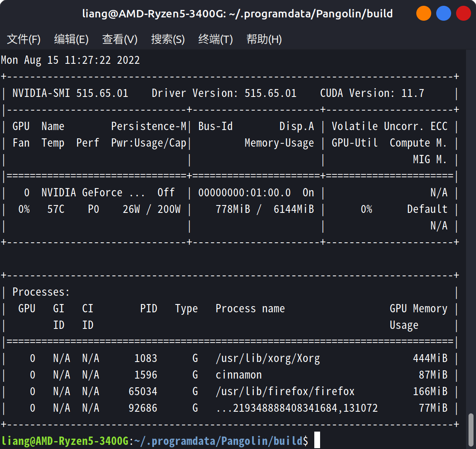Click the /usr/lib/firefox/firefox process entry
The width and height of the screenshot is (476, 449).
[285, 391]
